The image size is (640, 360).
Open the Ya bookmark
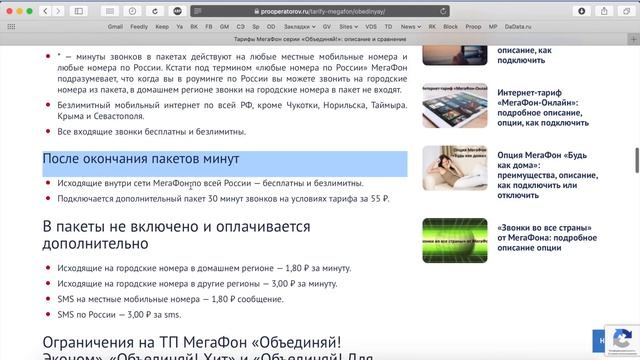tap(180, 27)
